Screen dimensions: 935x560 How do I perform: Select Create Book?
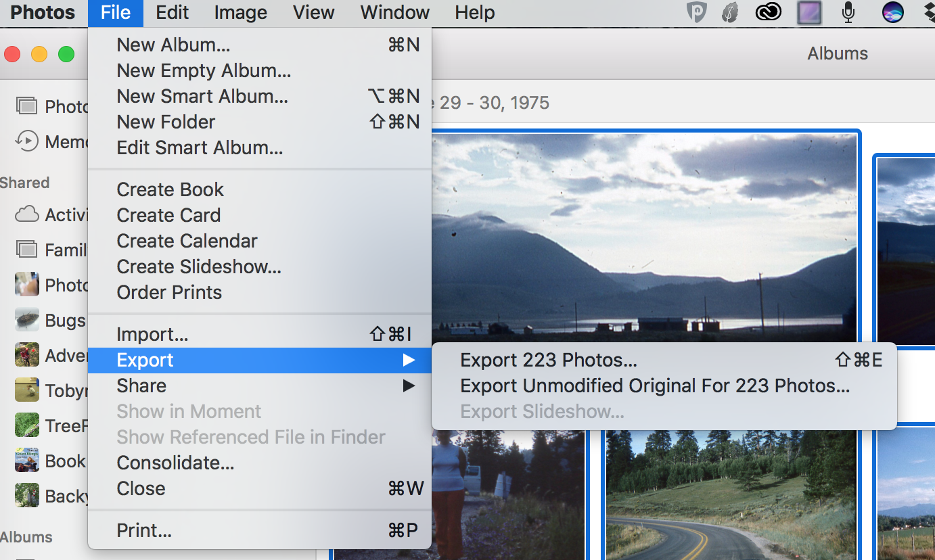point(260,190)
